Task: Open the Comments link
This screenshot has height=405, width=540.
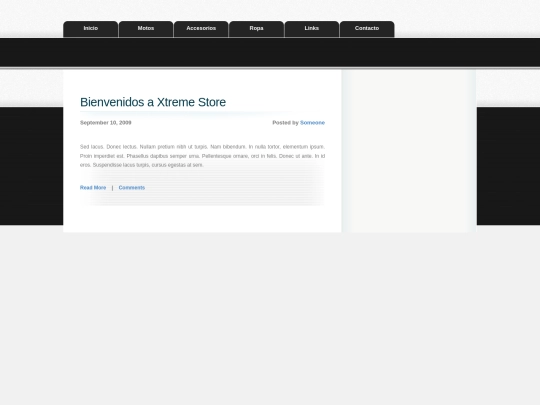Action: 132,188
